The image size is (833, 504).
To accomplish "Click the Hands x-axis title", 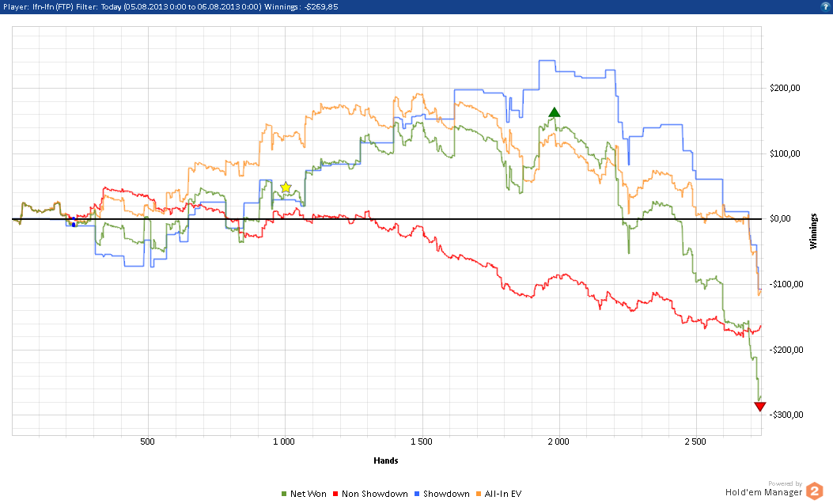I will pyautogui.click(x=385, y=460).
